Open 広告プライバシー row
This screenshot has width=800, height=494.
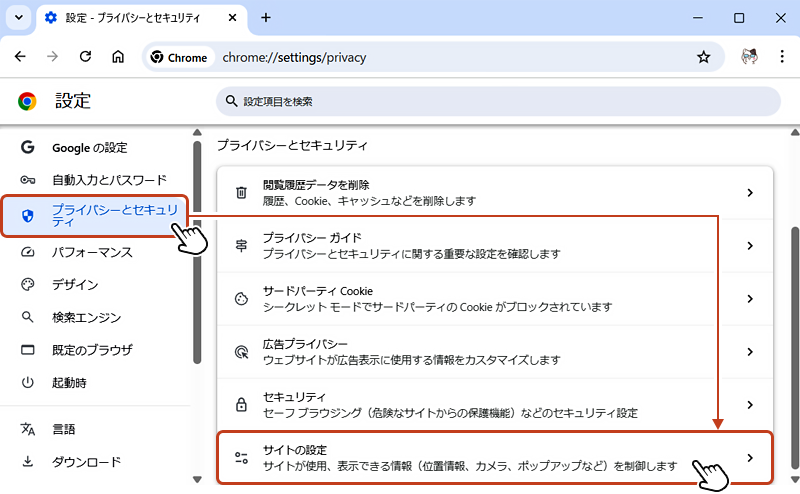click(495, 352)
